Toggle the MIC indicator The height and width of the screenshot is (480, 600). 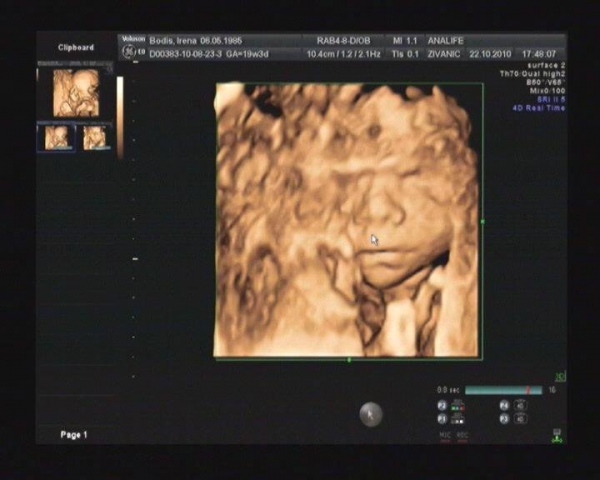(x=444, y=437)
